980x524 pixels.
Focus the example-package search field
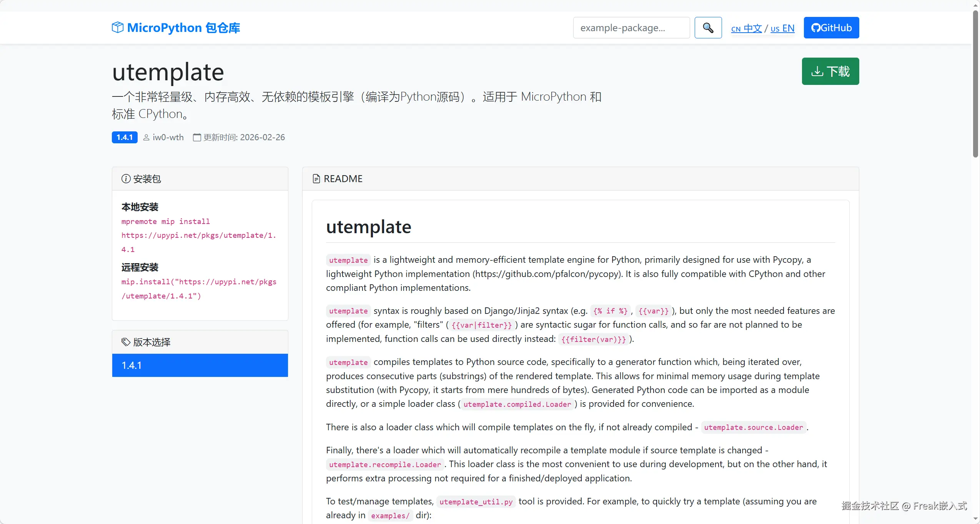631,28
